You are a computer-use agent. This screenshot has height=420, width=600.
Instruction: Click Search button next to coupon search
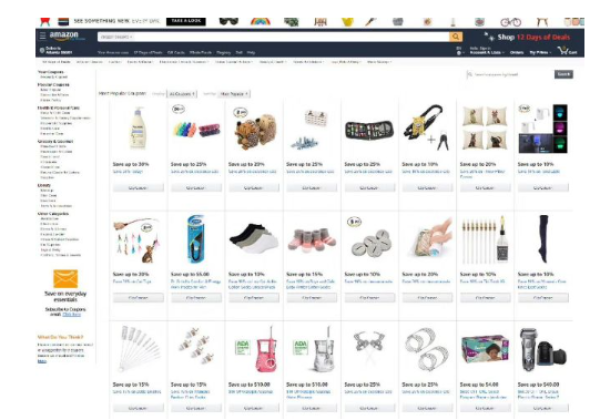tap(564, 74)
